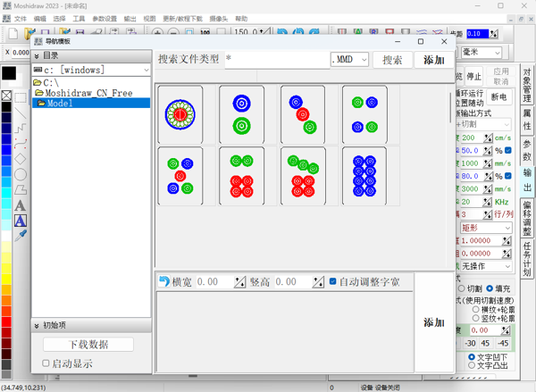
Task: Toggle the 自动调整字宽 checkbox
Action: click(x=333, y=282)
